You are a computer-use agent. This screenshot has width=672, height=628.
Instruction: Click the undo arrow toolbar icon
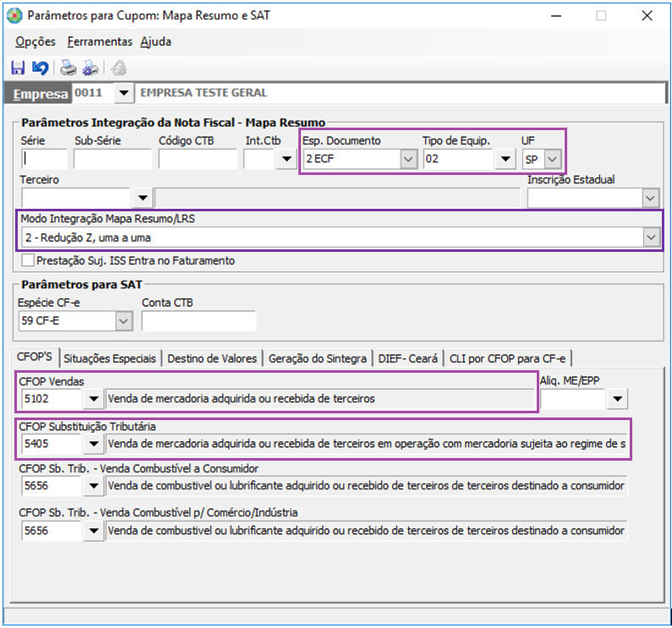pos(40,68)
